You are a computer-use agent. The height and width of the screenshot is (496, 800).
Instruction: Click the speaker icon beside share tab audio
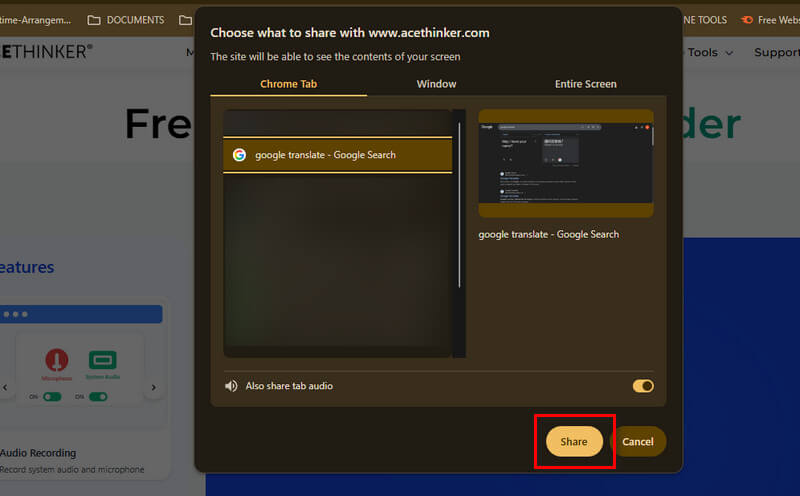click(231, 386)
